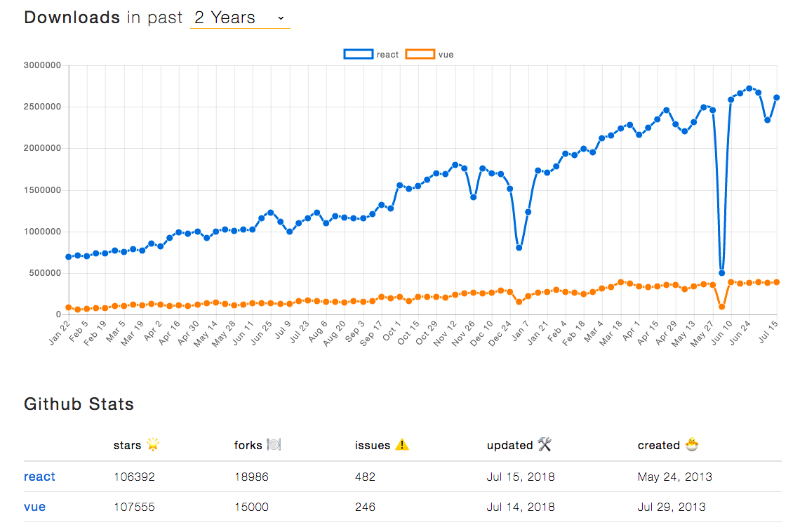This screenshot has width=807, height=532.
Task: Click the plate icon beside forks header
Action: pos(274,444)
